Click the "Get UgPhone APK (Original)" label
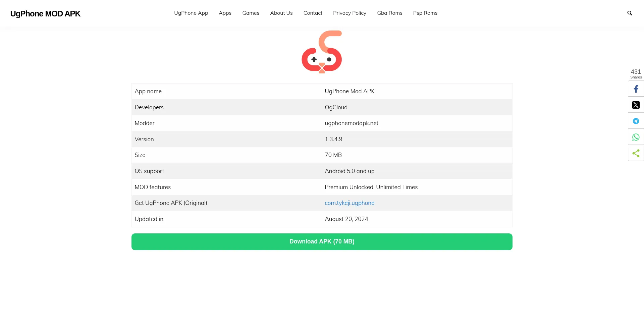The width and height of the screenshot is (644, 333). [171, 203]
